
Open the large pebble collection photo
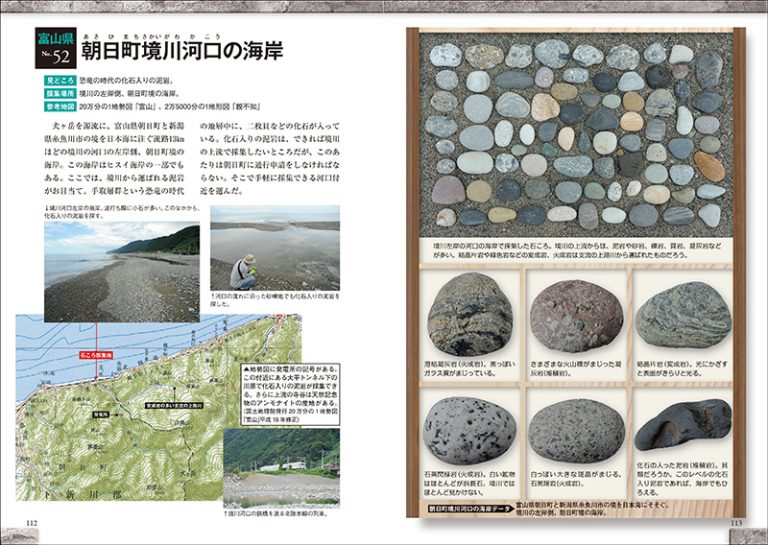tap(575, 133)
